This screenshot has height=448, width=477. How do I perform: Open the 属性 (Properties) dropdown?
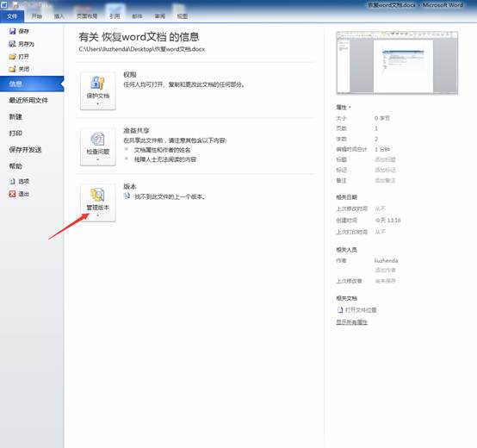(x=344, y=107)
